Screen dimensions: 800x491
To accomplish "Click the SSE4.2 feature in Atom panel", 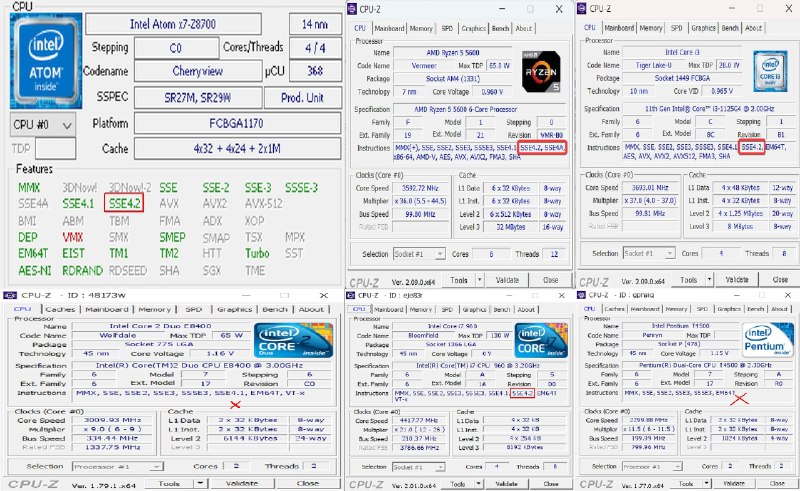I will pyautogui.click(x=124, y=204).
